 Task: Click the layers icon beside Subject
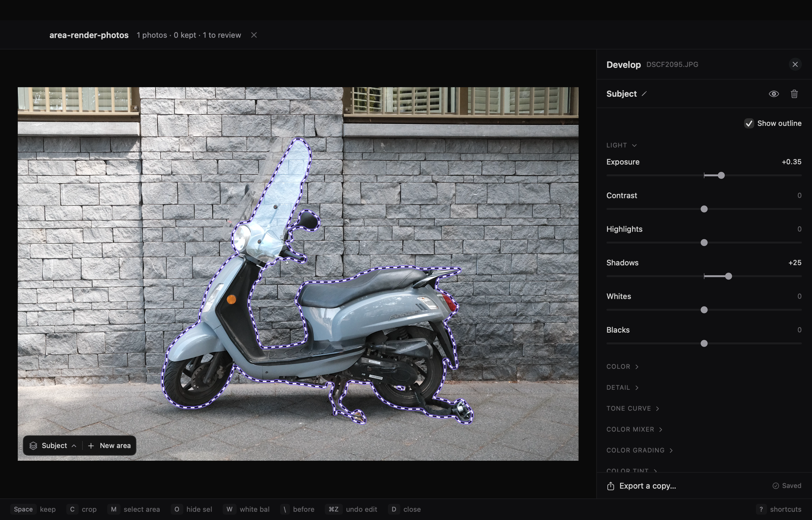pos(33,446)
